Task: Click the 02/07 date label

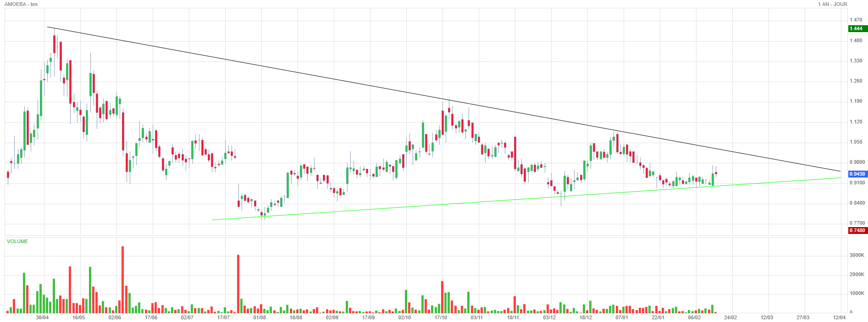Action: pyautogui.click(x=187, y=317)
